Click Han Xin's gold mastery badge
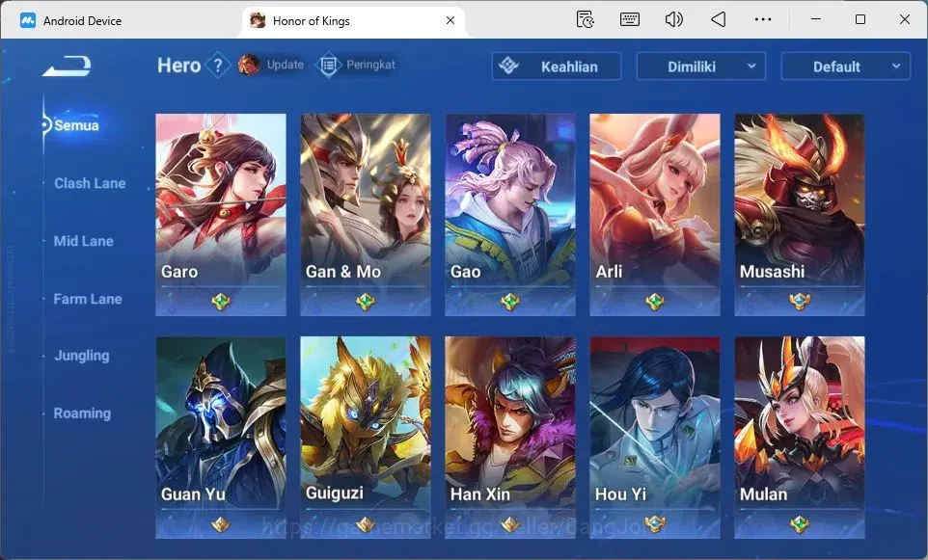Image resolution: width=928 pixels, height=560 pixels. 510,524
